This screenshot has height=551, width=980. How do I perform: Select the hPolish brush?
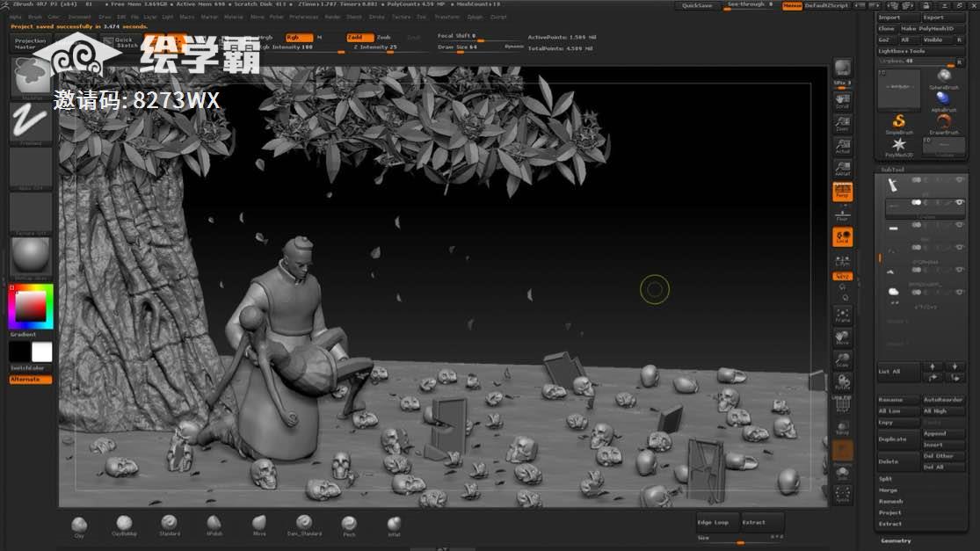pyautogui.click(x=214, y=526)
